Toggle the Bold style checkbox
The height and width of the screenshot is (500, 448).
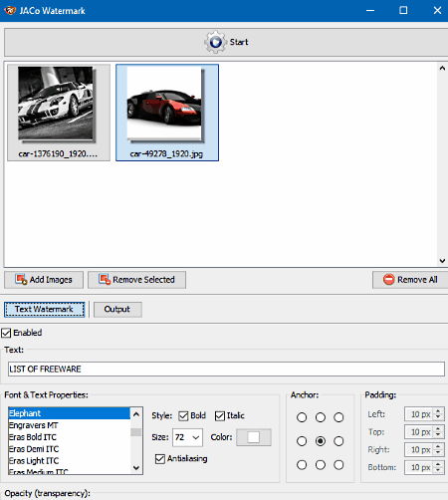pyautogui.click(x=183, y=415)
